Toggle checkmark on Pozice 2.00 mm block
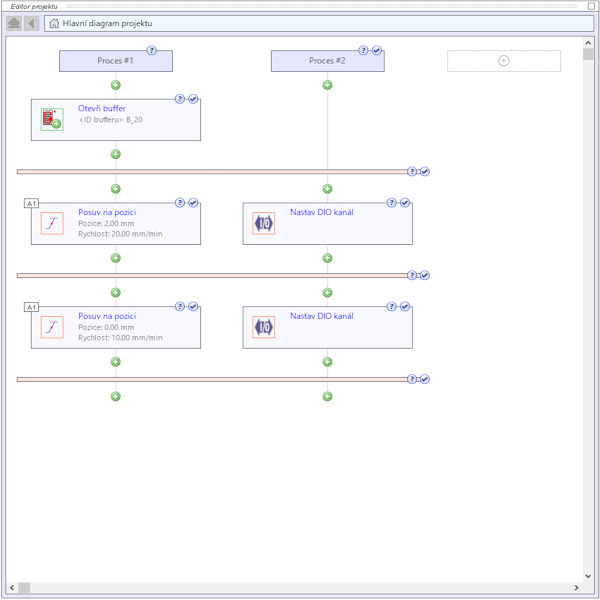The width and height of the screenshot is (600, 600). 193,202
